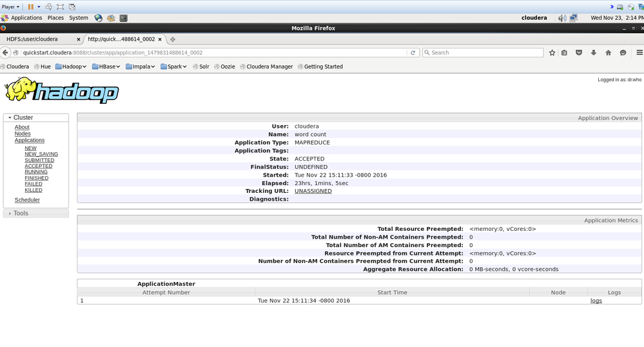
Task: Bookmark this page with the star icon
Action: click(x=552, y=53)
